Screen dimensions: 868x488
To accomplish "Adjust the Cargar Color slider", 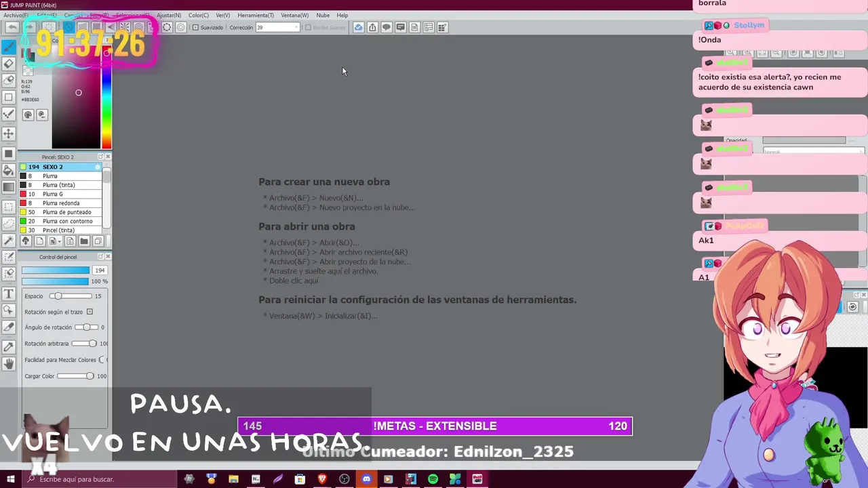I will [x=76, y=376].
